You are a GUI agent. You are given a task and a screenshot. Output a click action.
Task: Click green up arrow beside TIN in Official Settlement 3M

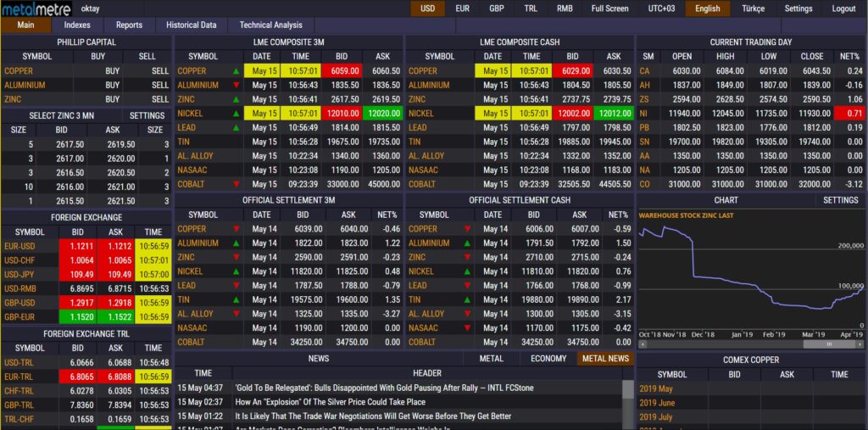(236, 300)
